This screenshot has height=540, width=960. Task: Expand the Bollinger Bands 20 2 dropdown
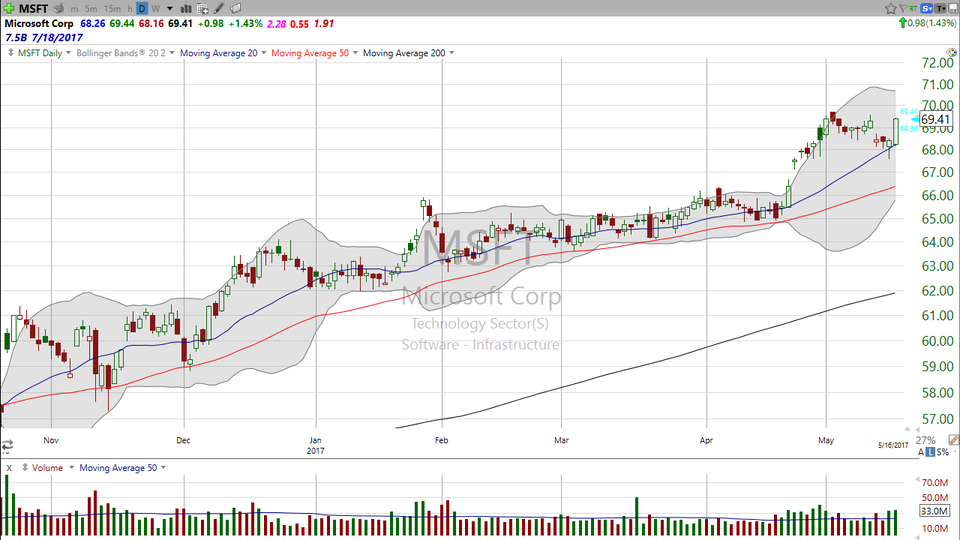point(172,53)
